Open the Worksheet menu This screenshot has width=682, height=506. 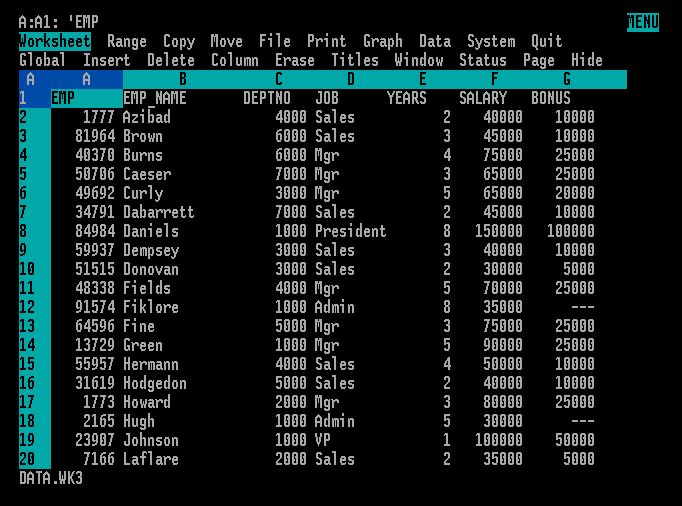point(55,41)
